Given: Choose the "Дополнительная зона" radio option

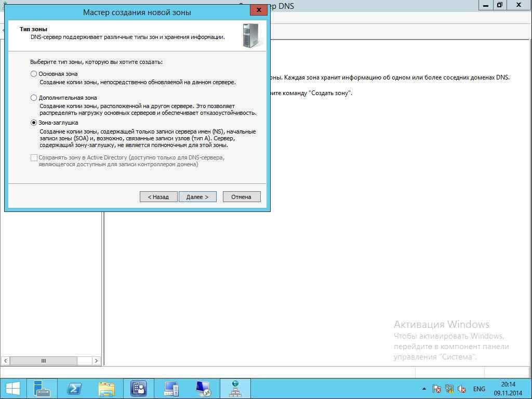Looking at the screenshot, I should tap(34, 98).
